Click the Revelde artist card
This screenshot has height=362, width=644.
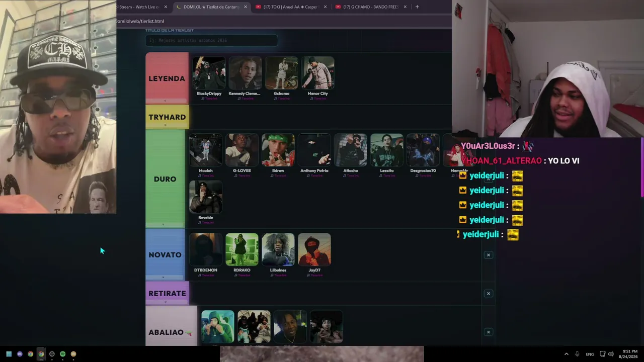(205, 202)
